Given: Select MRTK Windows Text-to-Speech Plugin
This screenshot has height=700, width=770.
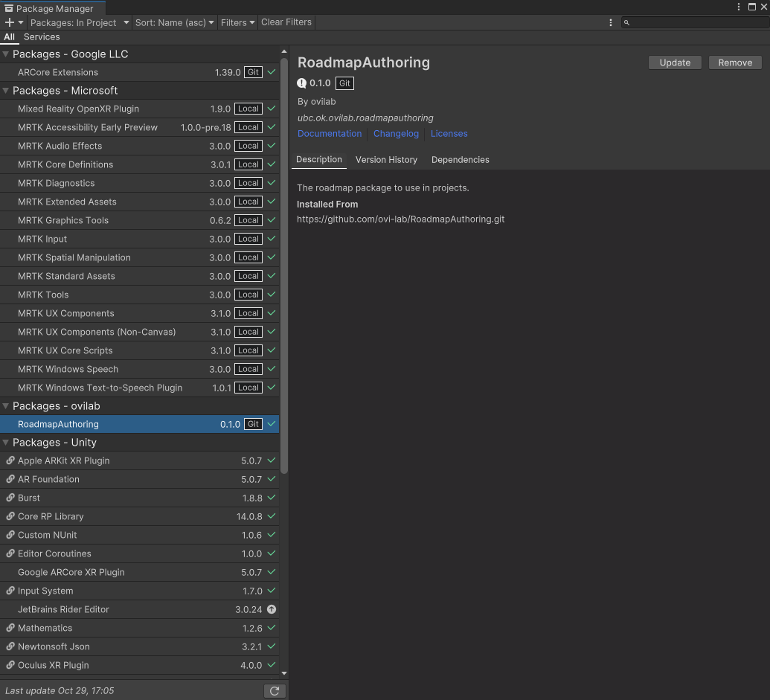Looking at the screenshot, I should (x=139, y=388).
